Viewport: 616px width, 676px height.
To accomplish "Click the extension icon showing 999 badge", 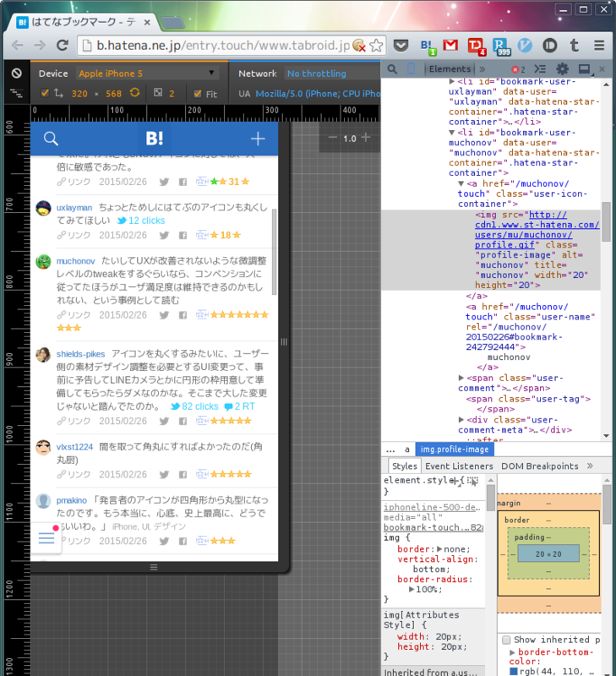I will [x=501, y=46].
